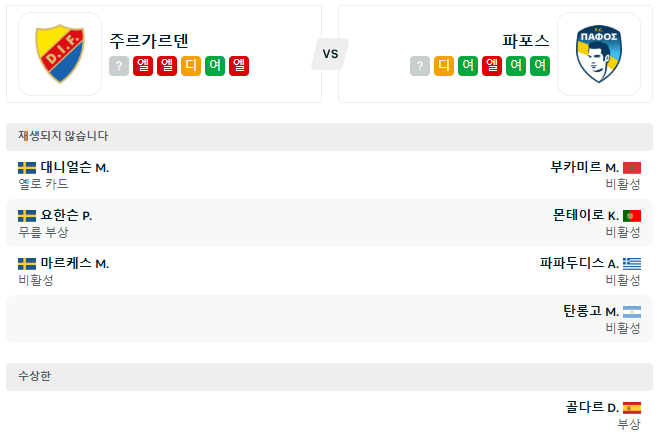Image resolution: width=659 pixels, height=438 pixels.
Task: Click the Portugal flag beside 몬테이로 K.
Action: (631, 216)
